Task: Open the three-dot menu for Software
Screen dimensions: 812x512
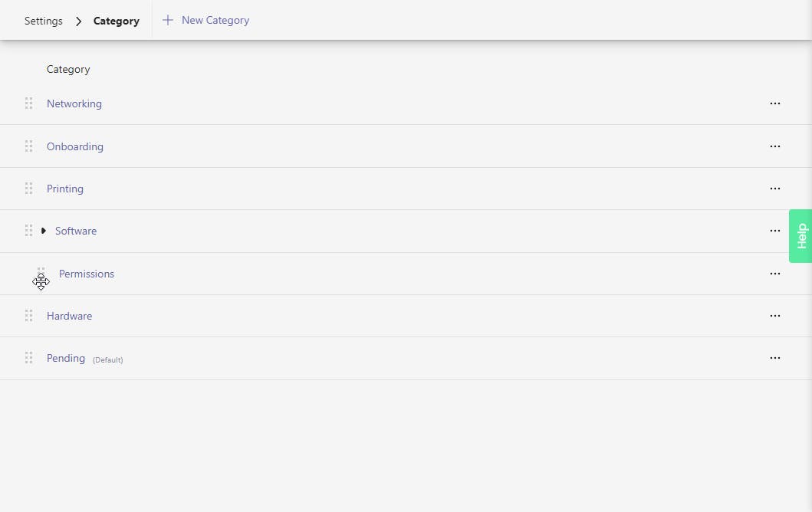Action: point(774,231)
